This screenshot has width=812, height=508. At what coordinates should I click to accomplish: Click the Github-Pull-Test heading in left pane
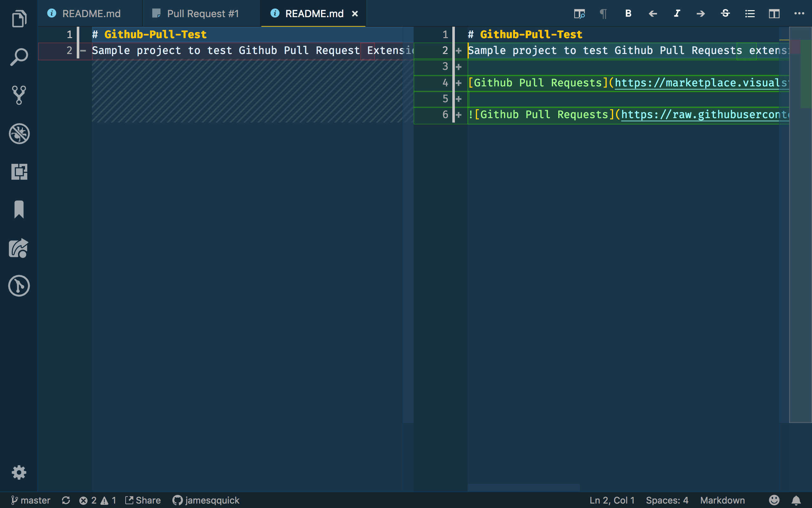click(x=155, y=34)
